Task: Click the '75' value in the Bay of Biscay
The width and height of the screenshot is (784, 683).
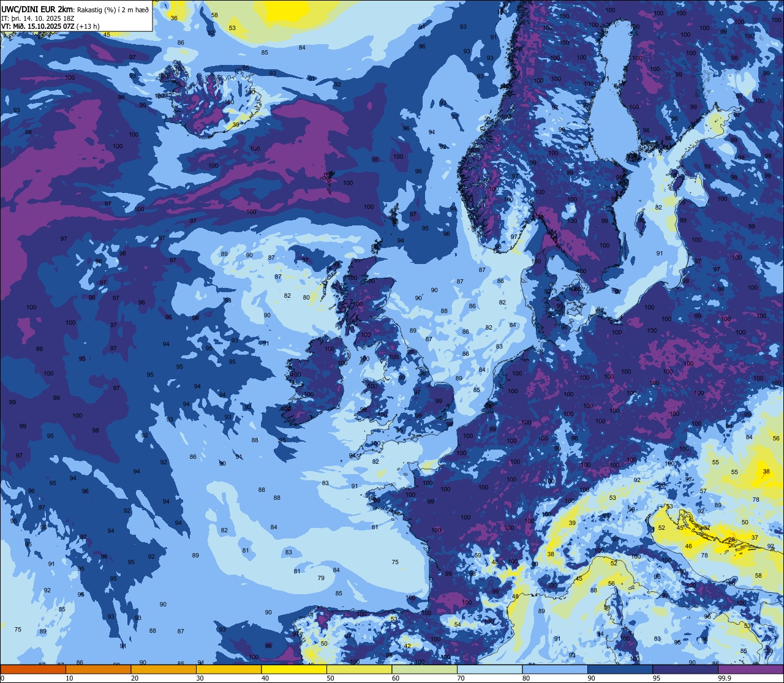Action: (x=395, y=562)
